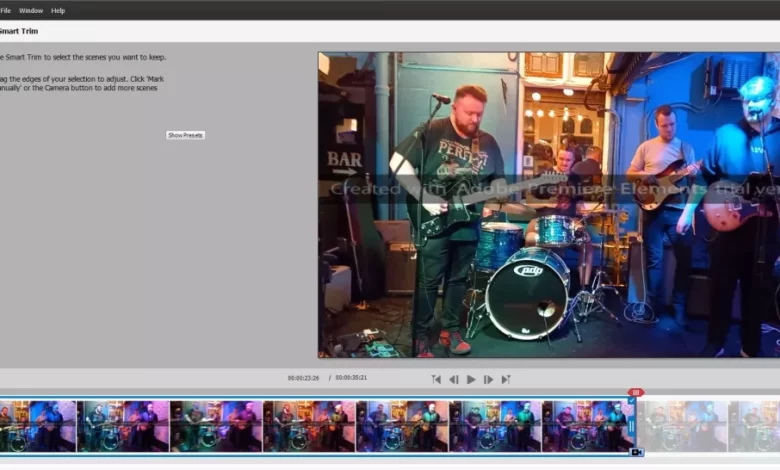This screenshot has width=780, height=470.
Task: Open the File menu
Action: coord(5,10)
